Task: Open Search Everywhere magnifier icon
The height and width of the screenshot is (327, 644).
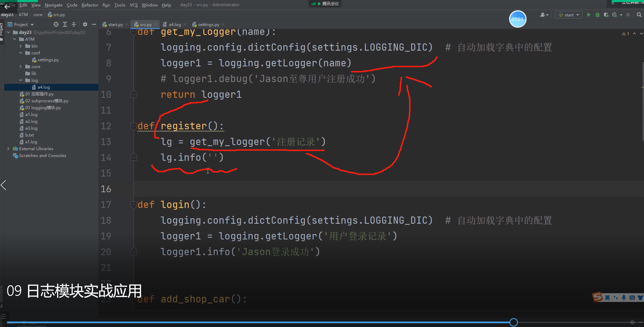Action: click(x=639, y=15)
